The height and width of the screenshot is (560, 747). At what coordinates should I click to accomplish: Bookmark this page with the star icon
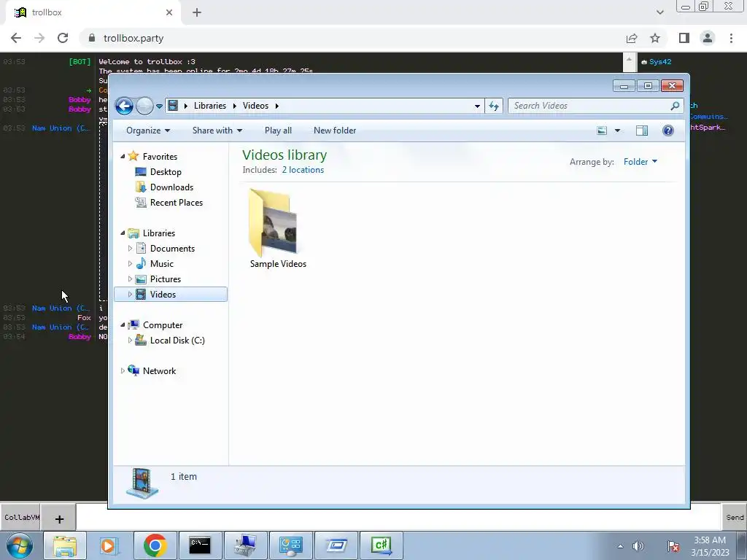tap(655, 38)
